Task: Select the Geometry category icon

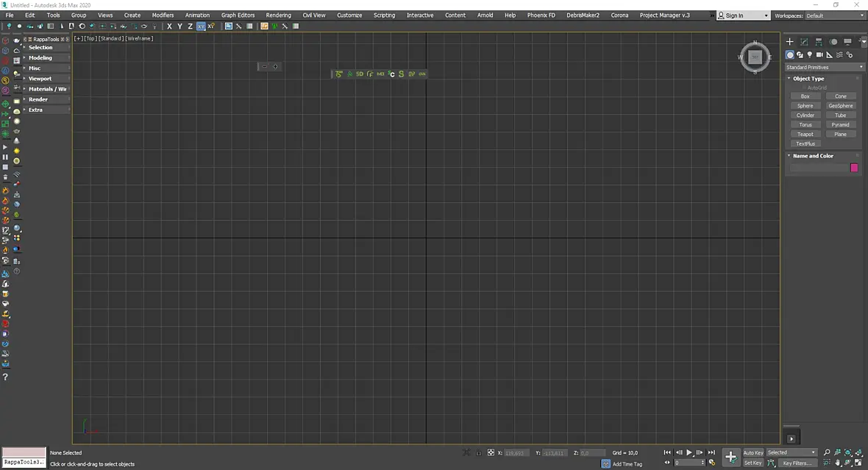Action: 790,55
